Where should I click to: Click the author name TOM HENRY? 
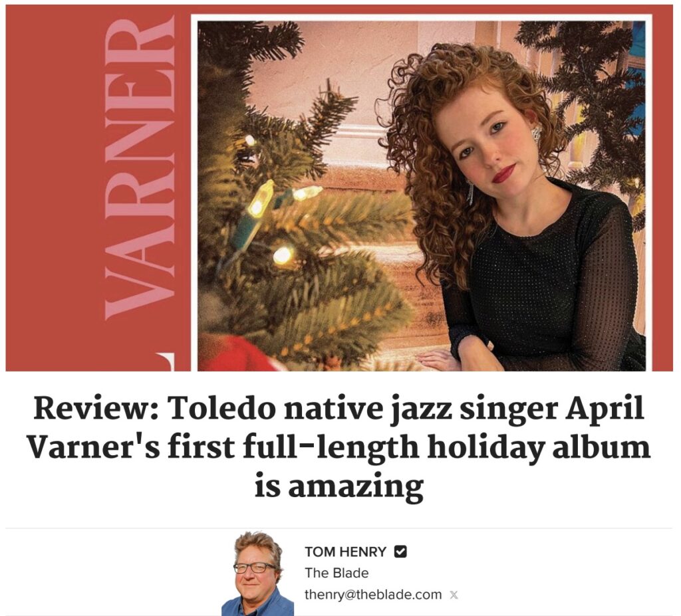[345, 552]
